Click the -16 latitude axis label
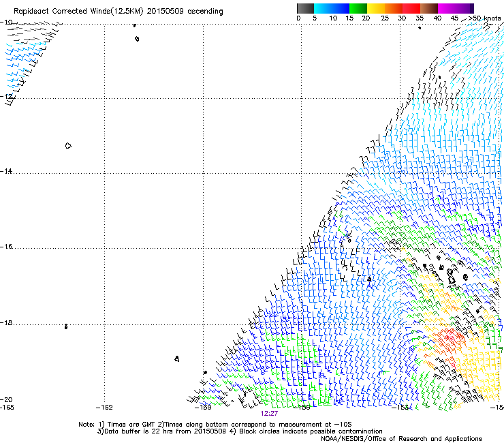The height and width of the screenshot is (443, 504). (6, 247)
